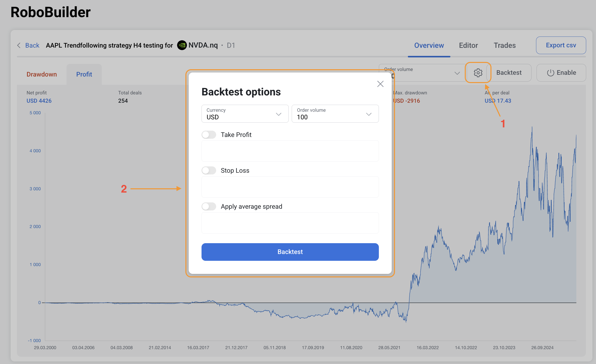Click the gear settings icon

click(478, 73)
